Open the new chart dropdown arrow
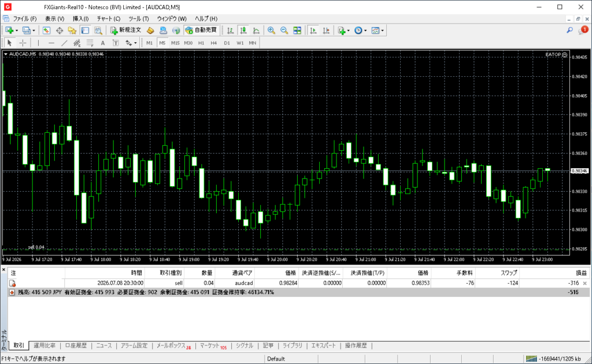 pyautogui.click(x=17, y=31)
